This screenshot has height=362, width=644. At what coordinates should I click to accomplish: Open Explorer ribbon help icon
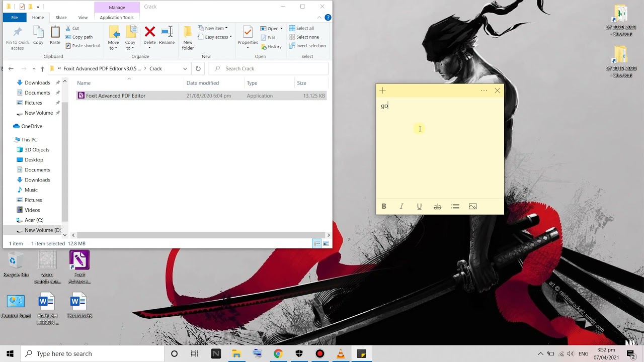click(328, 17)
